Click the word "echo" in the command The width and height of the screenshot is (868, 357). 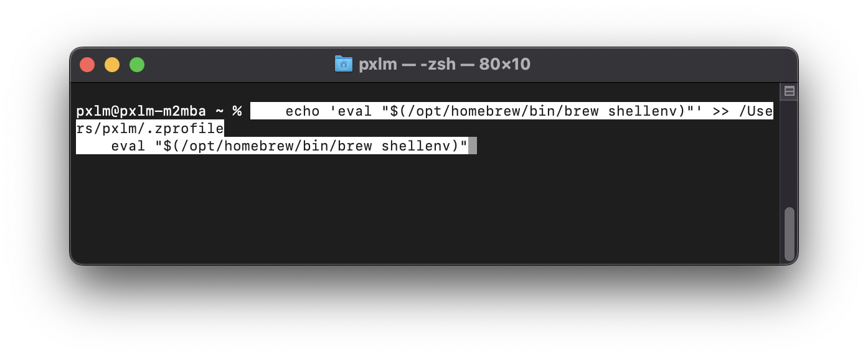303,111
